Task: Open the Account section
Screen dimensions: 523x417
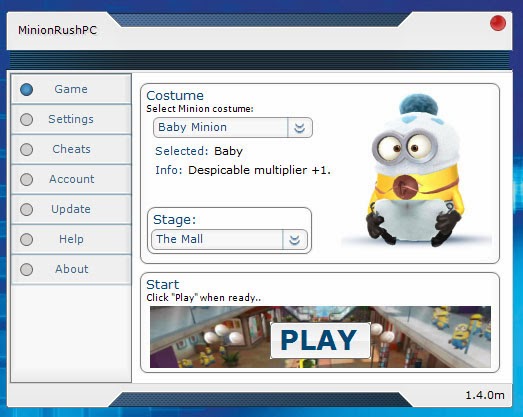Action: coord(71,179)
